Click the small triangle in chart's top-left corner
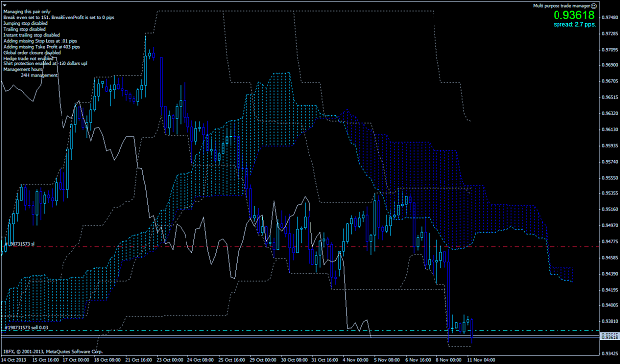The image size is (620, 364). pos(4,5)
